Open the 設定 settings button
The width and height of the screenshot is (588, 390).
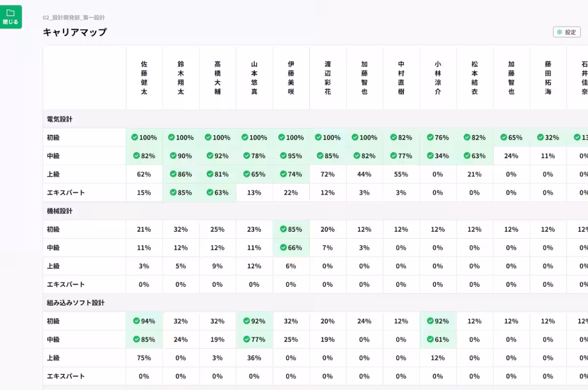coord(566,32)
